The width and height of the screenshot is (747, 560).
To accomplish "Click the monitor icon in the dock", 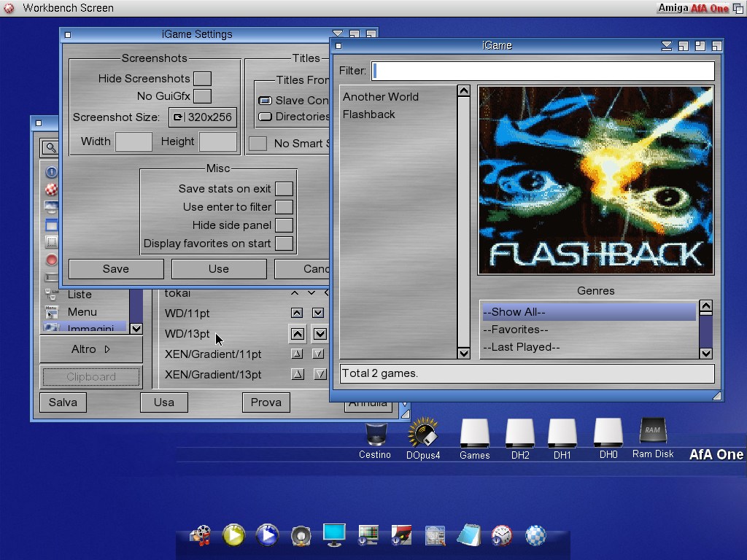I will (x=334, y=535).
